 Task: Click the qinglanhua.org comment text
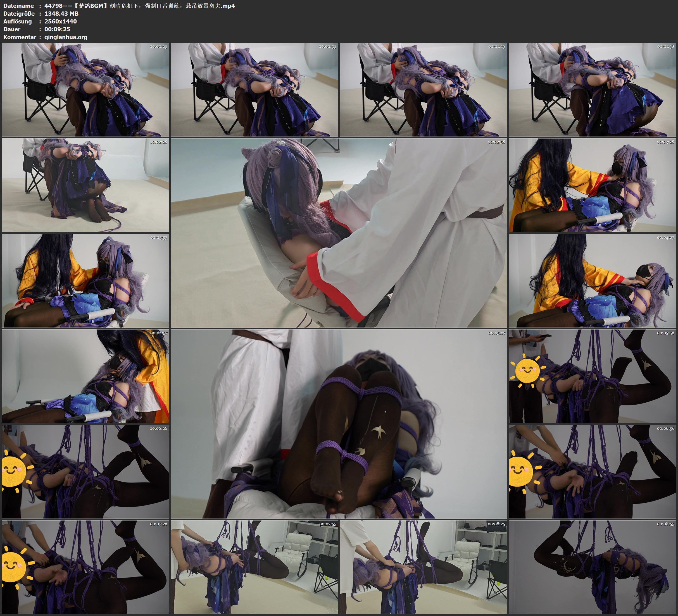[66, 37]
